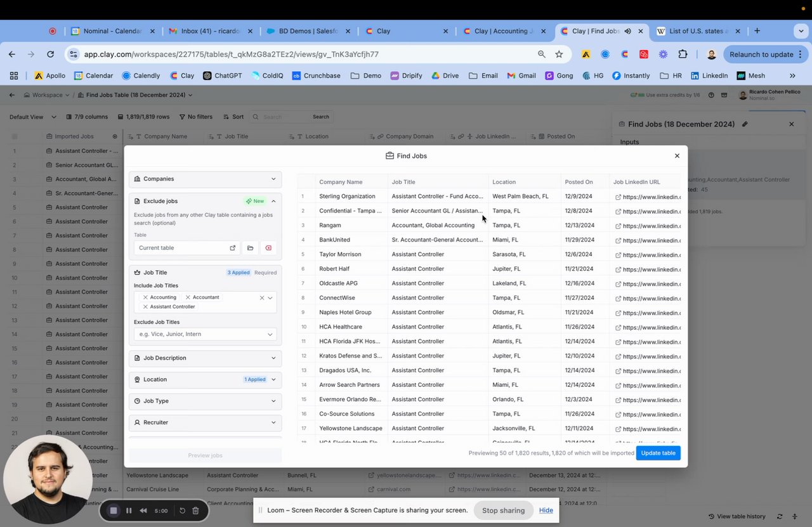Clear all included job titles
Screen dimensions: 812x527
click(x=262, y=297)
